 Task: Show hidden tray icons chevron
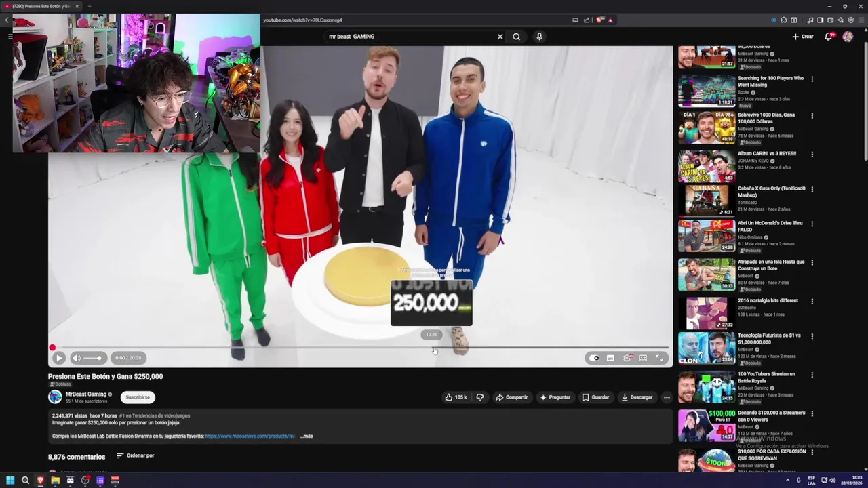(x=787, y=481)
